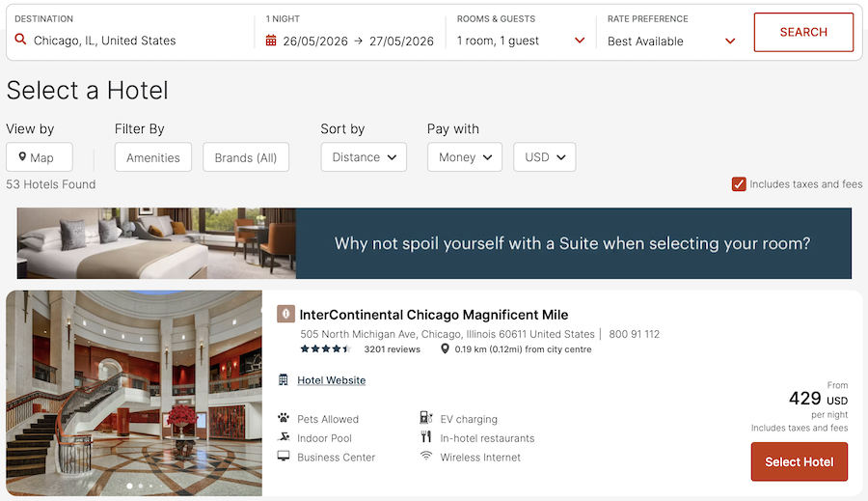Screen dimensions: 868x501
Task: Click the first photo carousel dot
Action: (129, 486)
